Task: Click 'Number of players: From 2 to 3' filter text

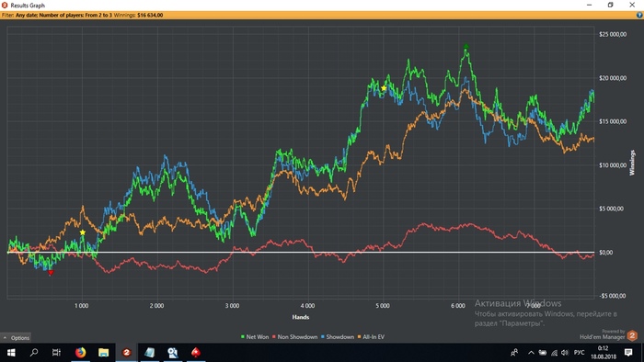Action: (75, 16)
